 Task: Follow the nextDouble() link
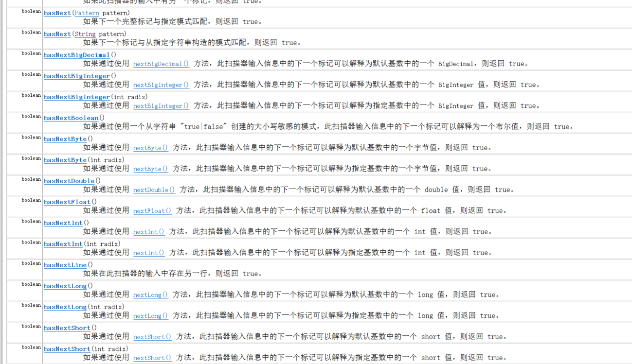(x=154, y=190)
